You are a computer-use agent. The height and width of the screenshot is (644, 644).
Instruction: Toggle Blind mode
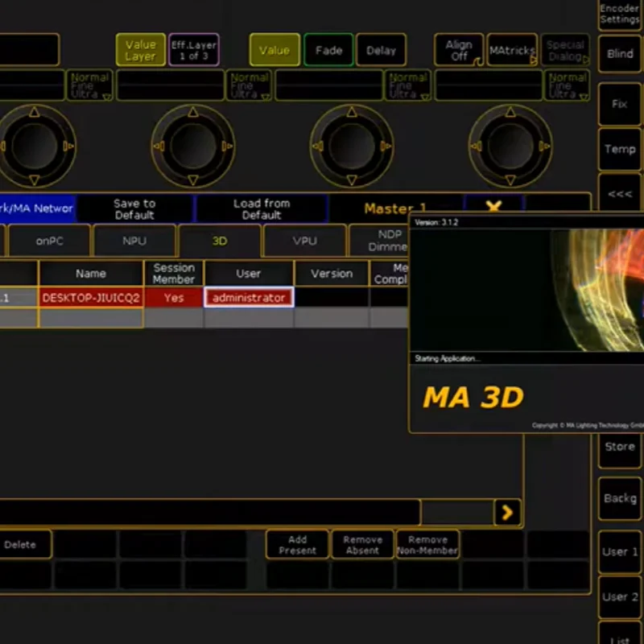pyautogui.click(x=620, y=54)
